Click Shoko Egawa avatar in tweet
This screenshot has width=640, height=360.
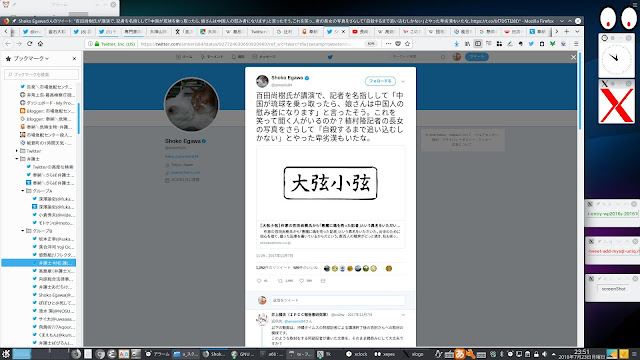coord(262,81)
